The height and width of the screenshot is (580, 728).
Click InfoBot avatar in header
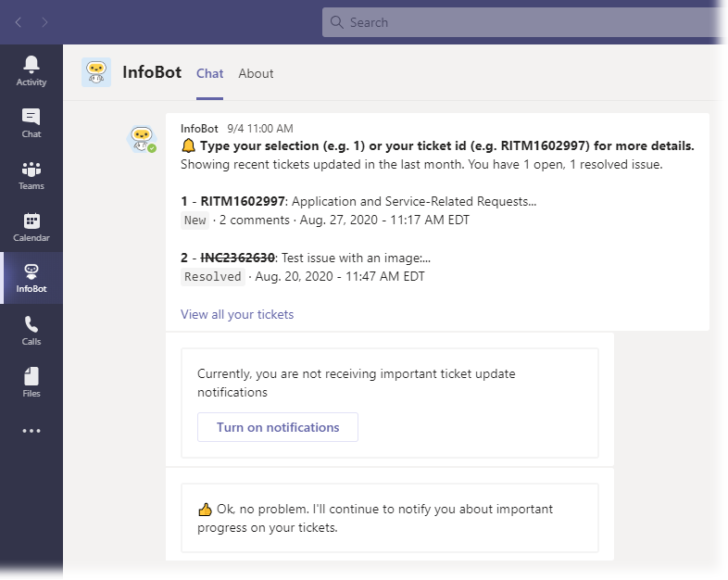(96, 72)
